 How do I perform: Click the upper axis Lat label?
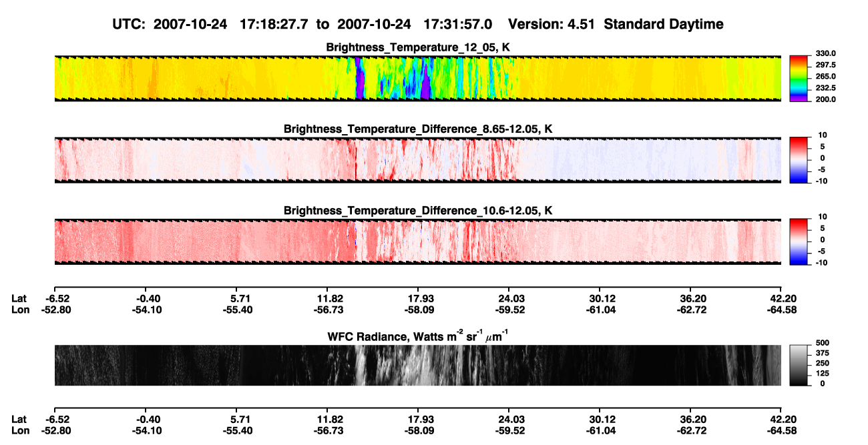point(19,298)
